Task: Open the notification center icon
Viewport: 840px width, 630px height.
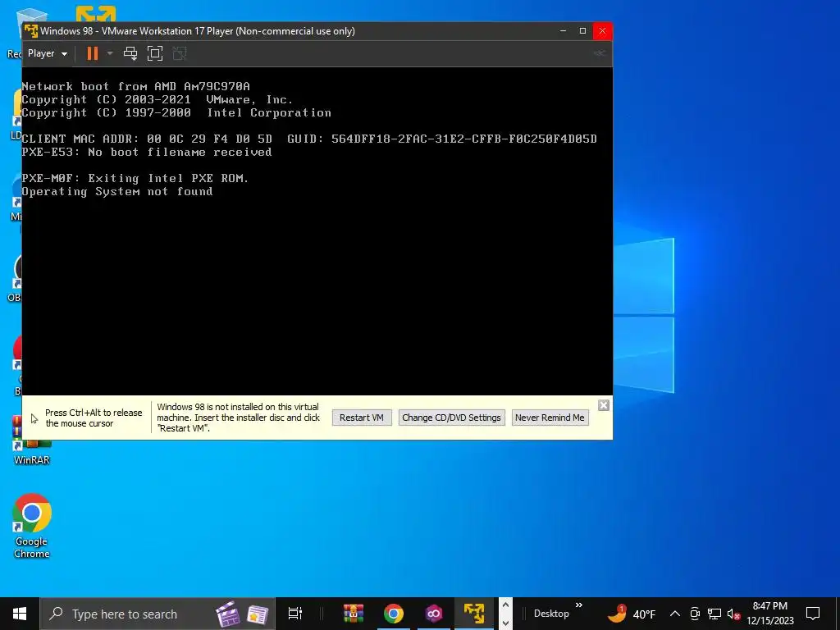Action: point(813,614)
